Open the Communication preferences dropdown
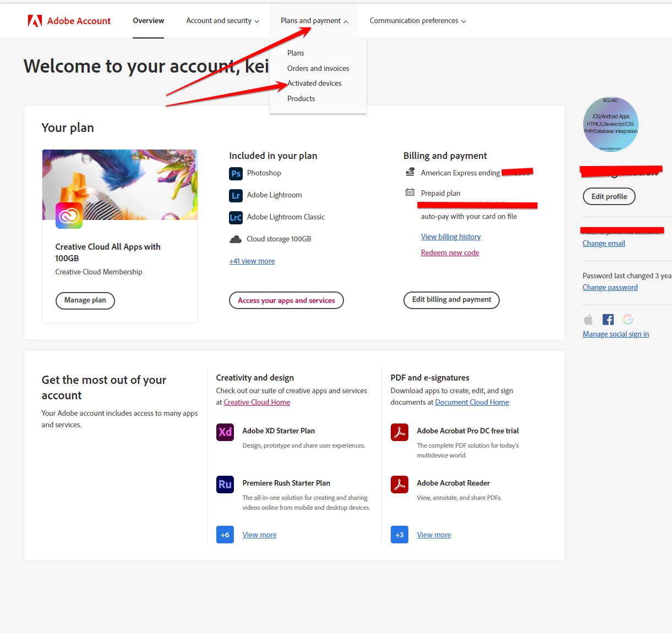672x633 pixels. 418,21
